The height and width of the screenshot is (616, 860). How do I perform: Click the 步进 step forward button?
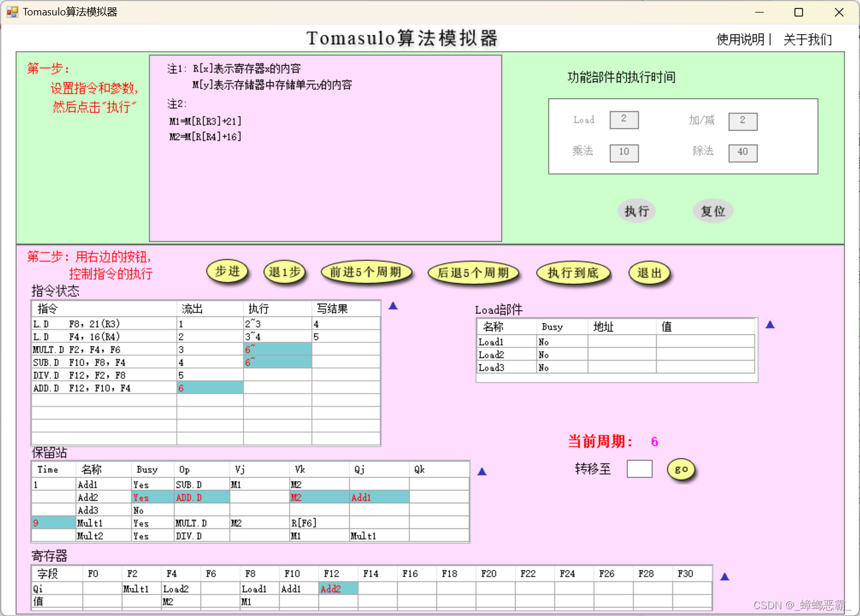pos(227,272)
